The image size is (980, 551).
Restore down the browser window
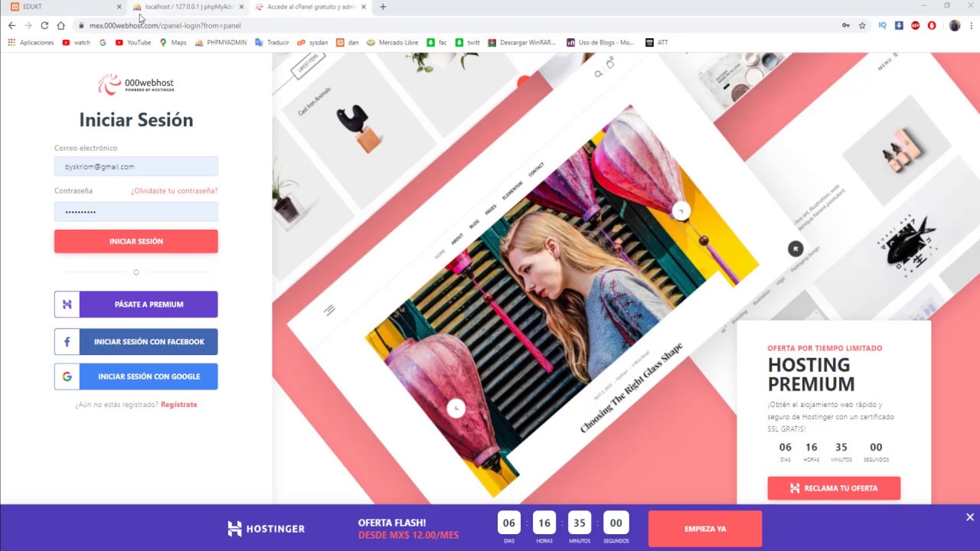[947, 6]
